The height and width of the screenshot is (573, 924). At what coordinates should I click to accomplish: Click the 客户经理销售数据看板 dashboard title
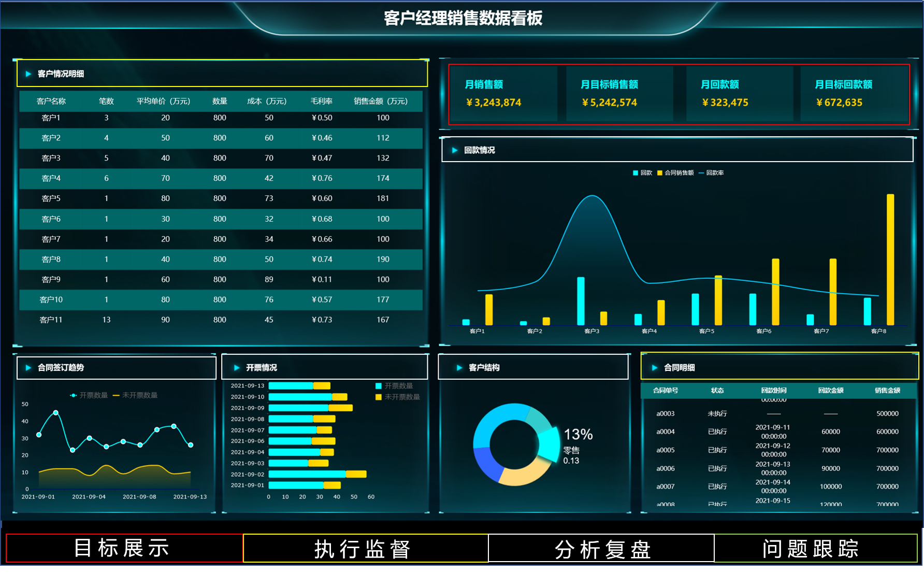[463, 18]
